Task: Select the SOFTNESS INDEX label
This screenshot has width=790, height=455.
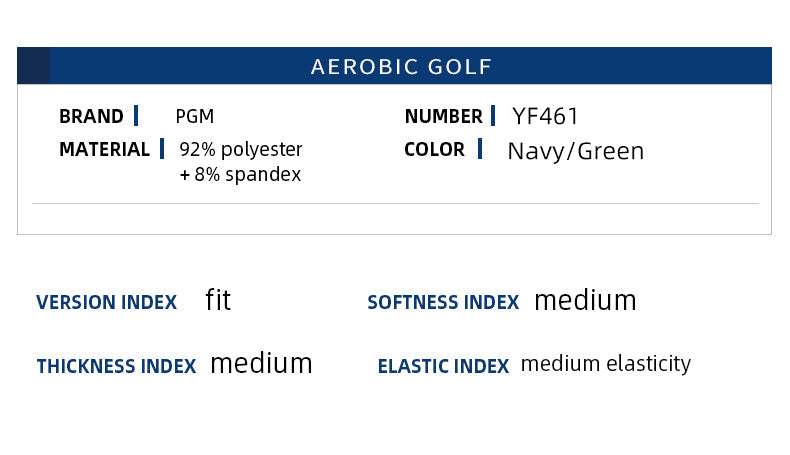Action: pos(443,302)
